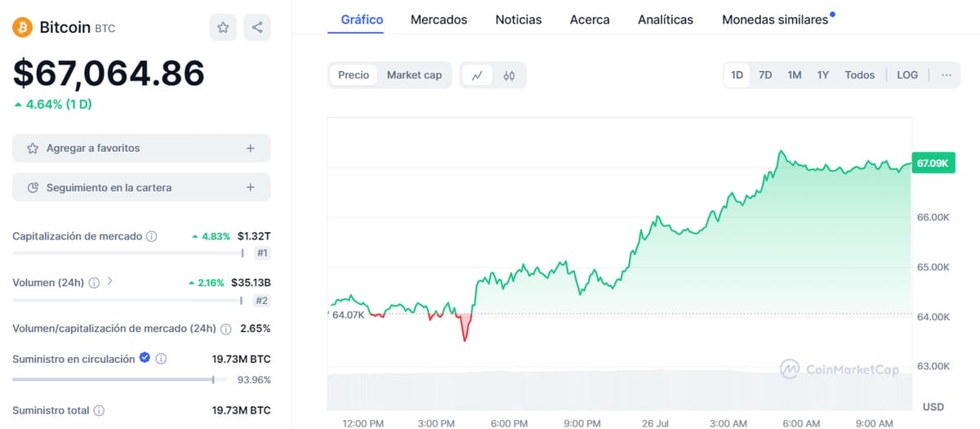Enable LOG scale on chart
Image resolution: width=980 pixels, height=429 pixels.
(907, 75)
